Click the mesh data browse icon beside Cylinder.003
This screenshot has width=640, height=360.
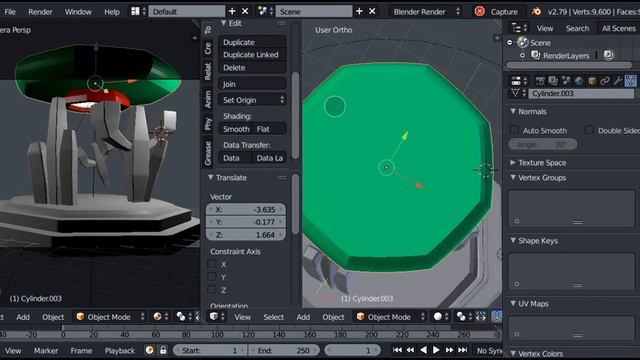[518, 93]
